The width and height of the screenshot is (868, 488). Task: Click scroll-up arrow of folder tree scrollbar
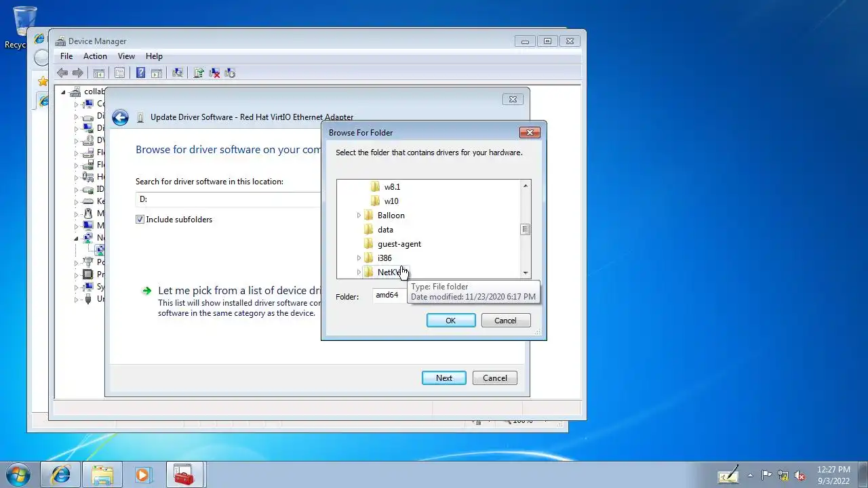[525, 186]
